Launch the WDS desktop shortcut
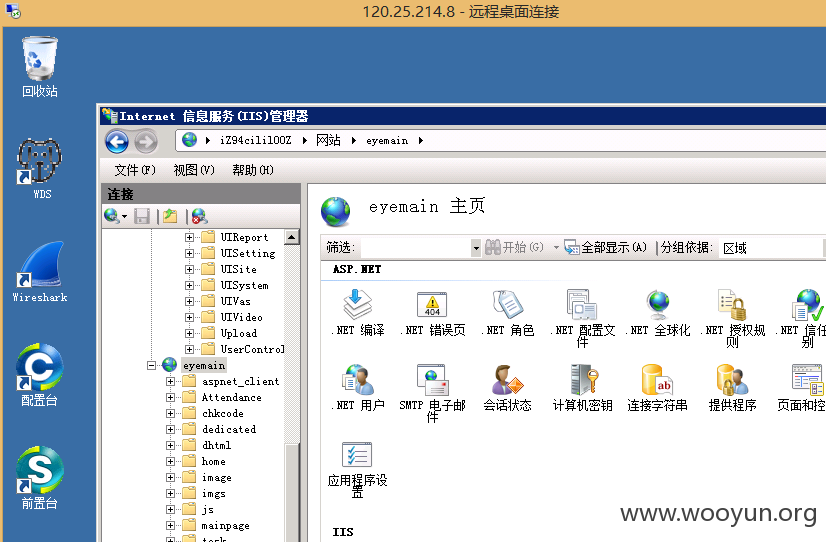 [40, 169]
